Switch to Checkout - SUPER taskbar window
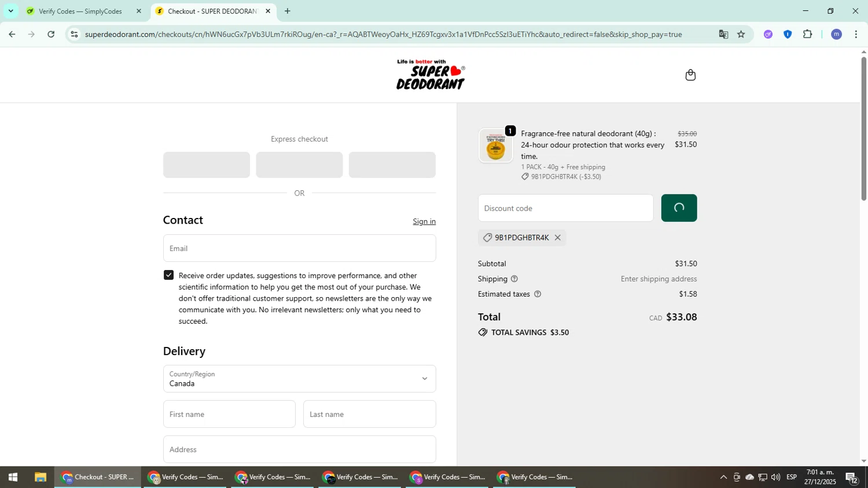 pyautogui.click(x=98, y=477)
